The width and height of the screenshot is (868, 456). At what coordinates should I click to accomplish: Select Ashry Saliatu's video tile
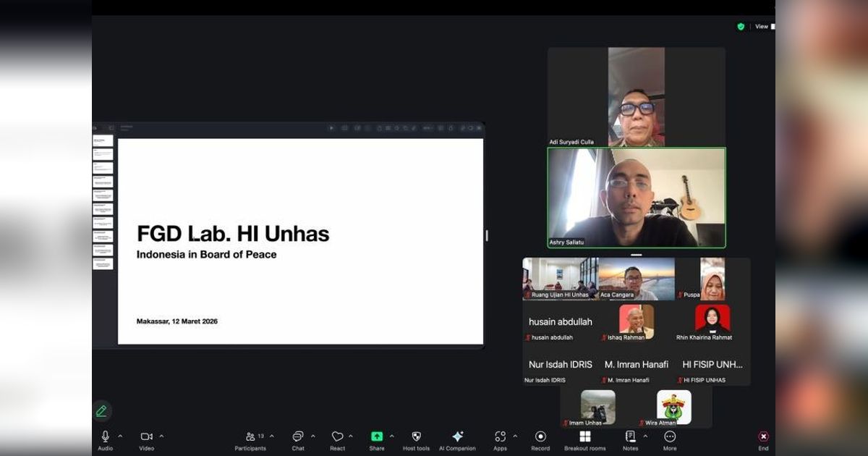point(637,198)
